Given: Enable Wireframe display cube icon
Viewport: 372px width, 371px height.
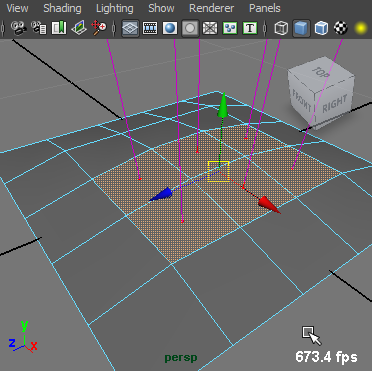Looking at the screenshot, I should tap(281, 28).
